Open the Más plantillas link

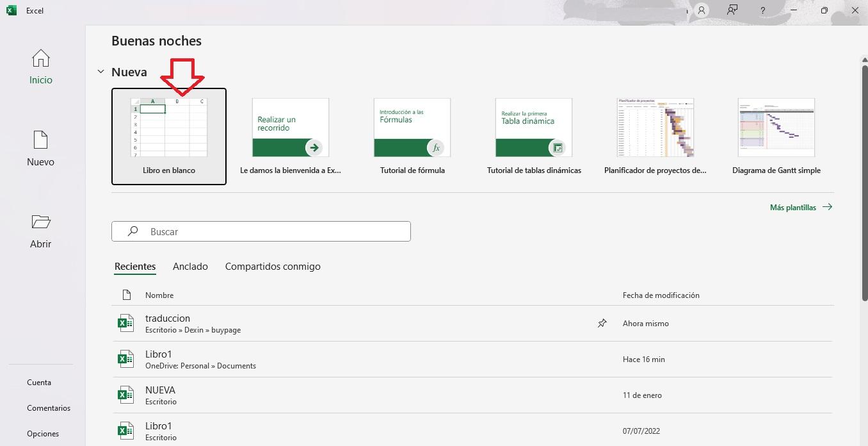(800, 207)
